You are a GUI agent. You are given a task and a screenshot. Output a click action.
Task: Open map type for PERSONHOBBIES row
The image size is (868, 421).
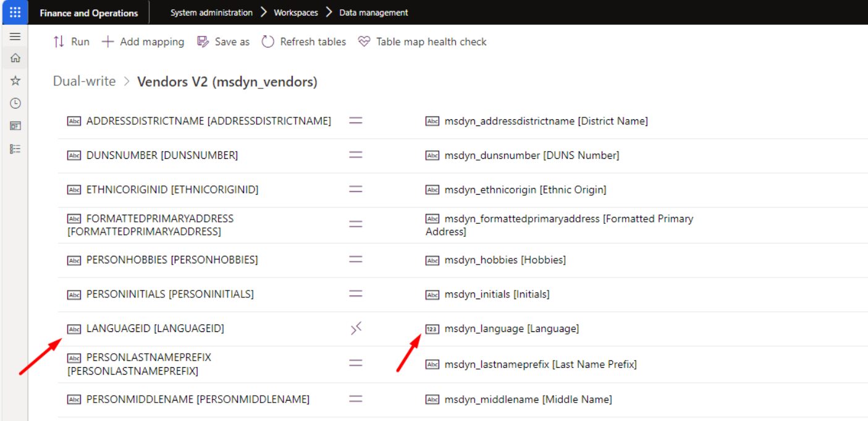click(x=355, y=260)
